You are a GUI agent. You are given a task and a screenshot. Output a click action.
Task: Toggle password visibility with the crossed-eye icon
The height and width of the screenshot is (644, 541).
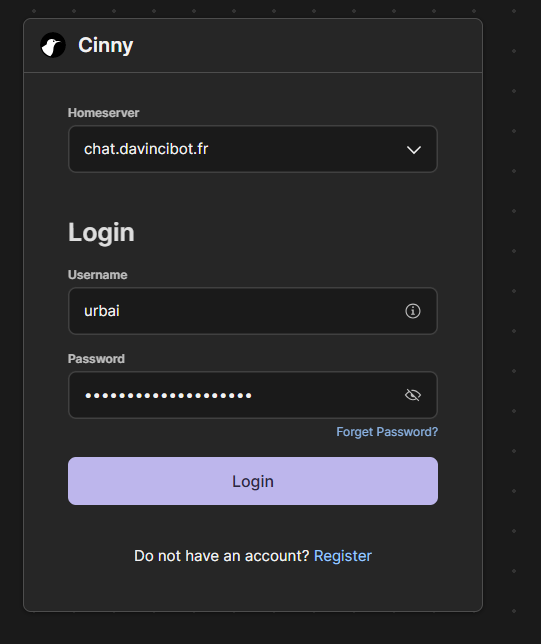pyautogui.click(x=413, y=395)
